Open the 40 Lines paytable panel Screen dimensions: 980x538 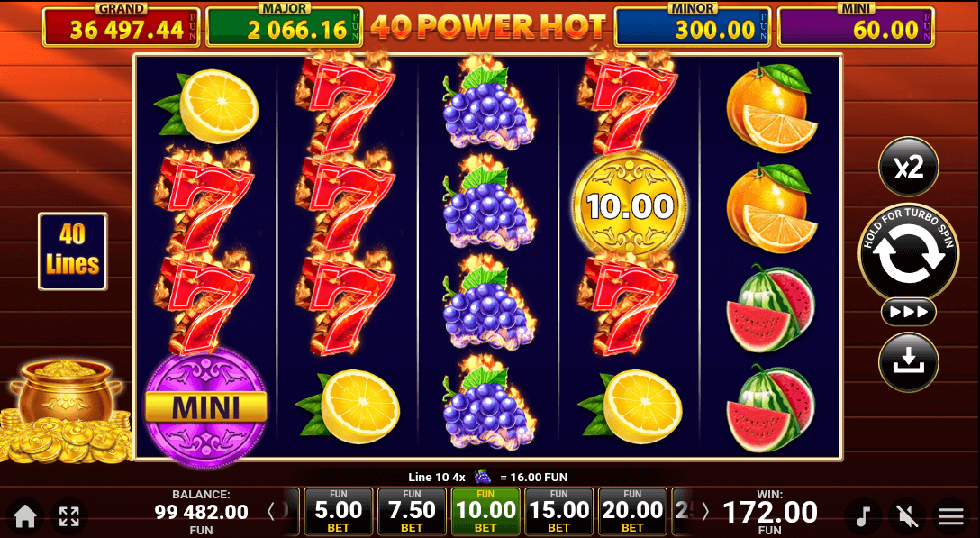pyautogui.click(x=72, y=251)
